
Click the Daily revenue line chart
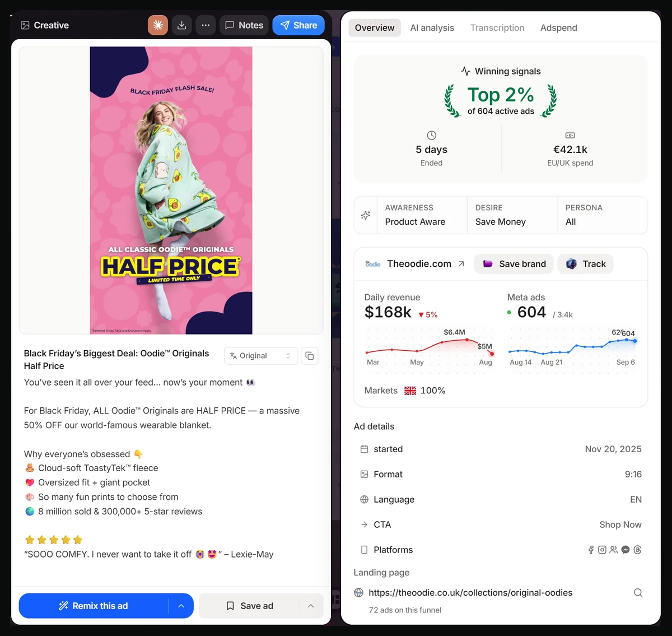point(430,347)
